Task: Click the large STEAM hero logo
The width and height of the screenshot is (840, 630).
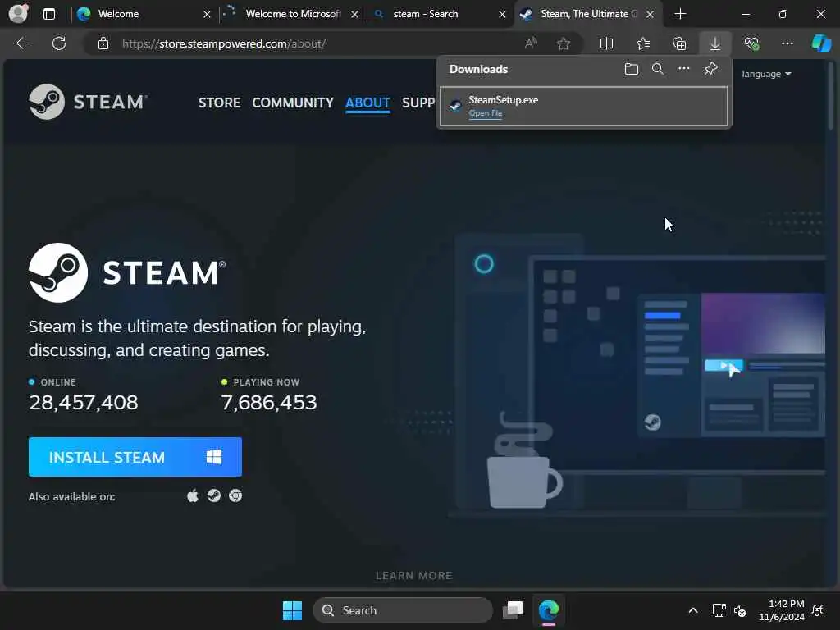Action: 127,272
